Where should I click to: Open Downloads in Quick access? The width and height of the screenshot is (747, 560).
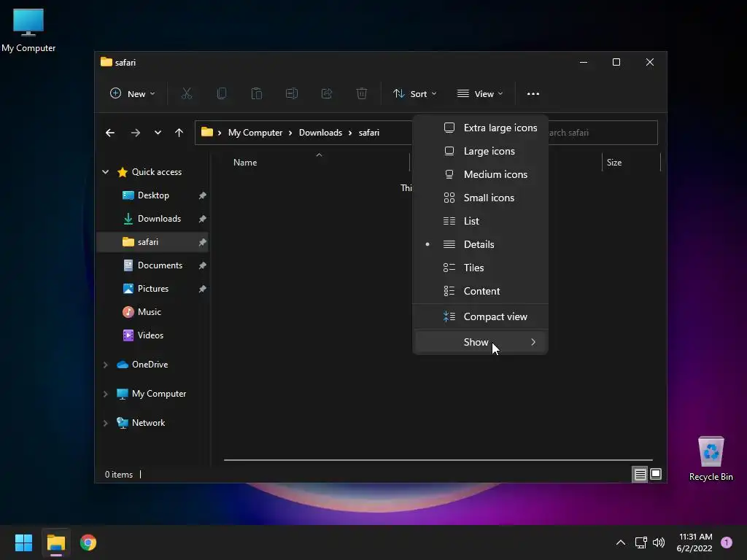(x=152, y=219)
